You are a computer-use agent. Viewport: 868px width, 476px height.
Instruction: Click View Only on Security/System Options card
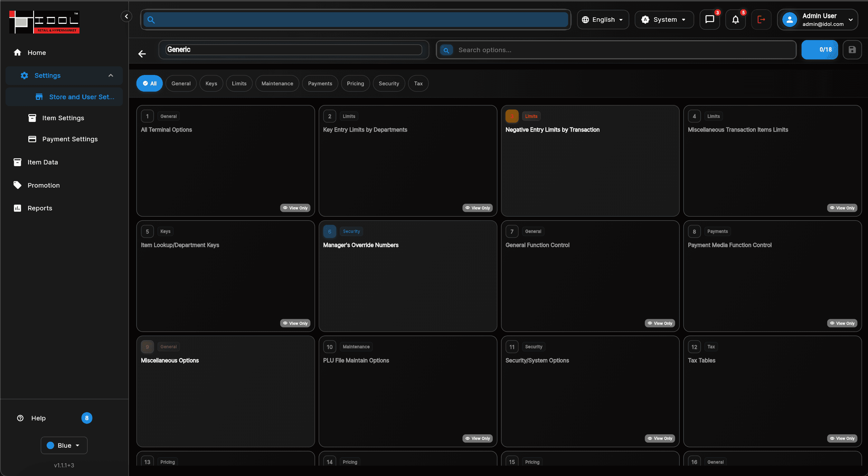point(660,438)
